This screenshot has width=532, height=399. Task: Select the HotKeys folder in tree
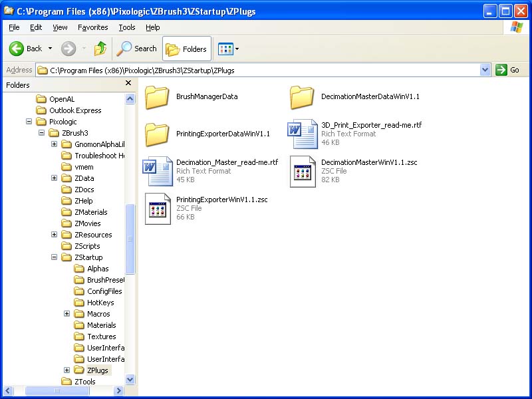click(94, 303)
